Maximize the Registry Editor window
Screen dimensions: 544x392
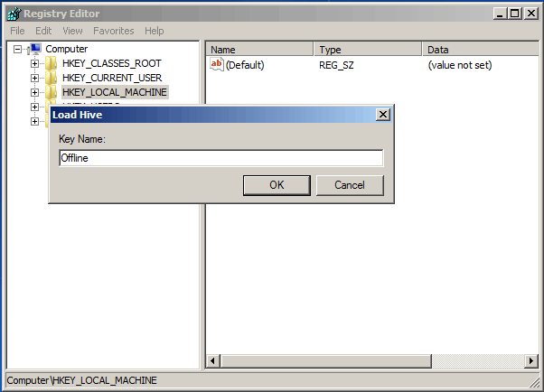pyautogui.click(x=515, y=14)
